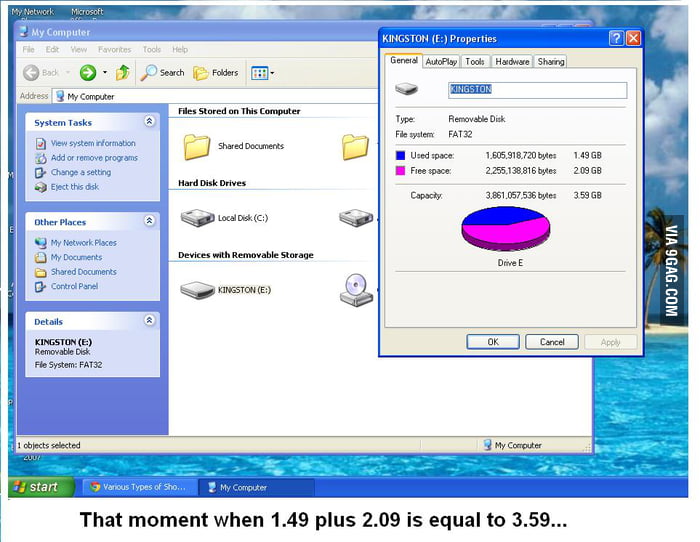Collapse the System Tasks panel
This screenshot has height=542, width=700.
(x=149, y=122)
